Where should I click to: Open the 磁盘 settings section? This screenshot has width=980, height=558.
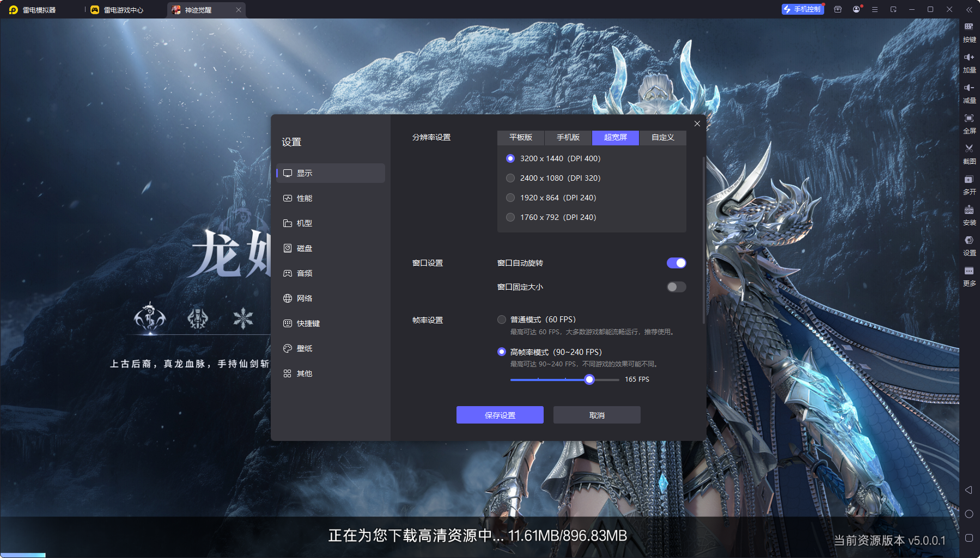pyautogui.click(x=331, y=248)
